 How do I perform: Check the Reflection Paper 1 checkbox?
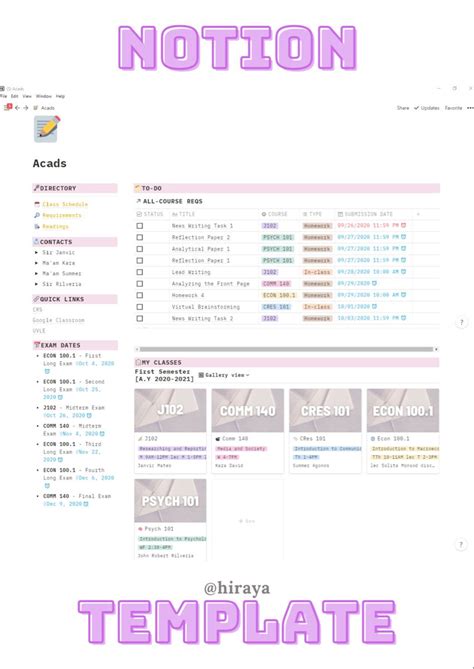[x=140, y=260]
